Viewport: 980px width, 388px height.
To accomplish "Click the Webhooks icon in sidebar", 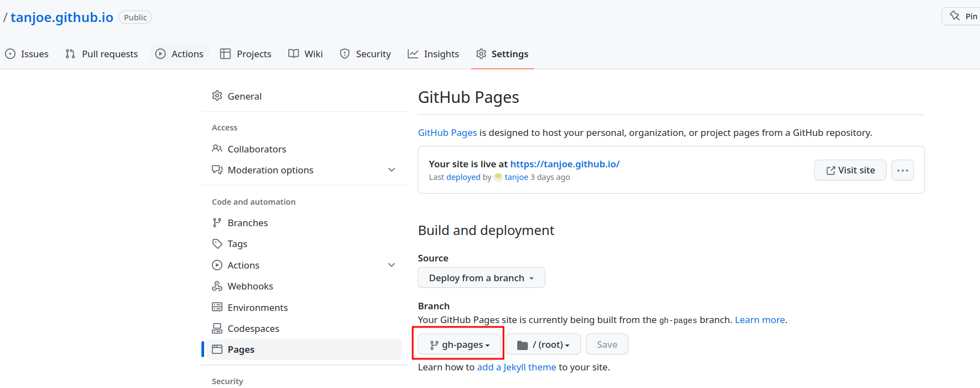I will tap(217, 286).
